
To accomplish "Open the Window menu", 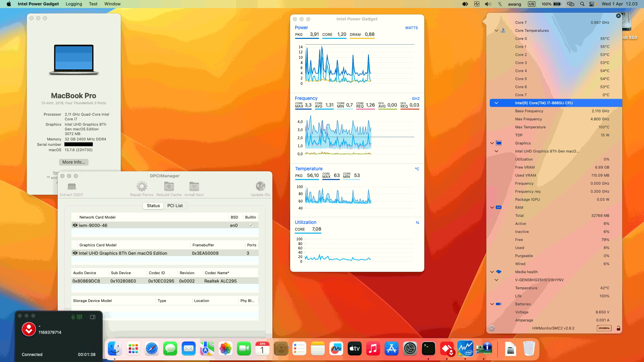I will tap(112, 4).
